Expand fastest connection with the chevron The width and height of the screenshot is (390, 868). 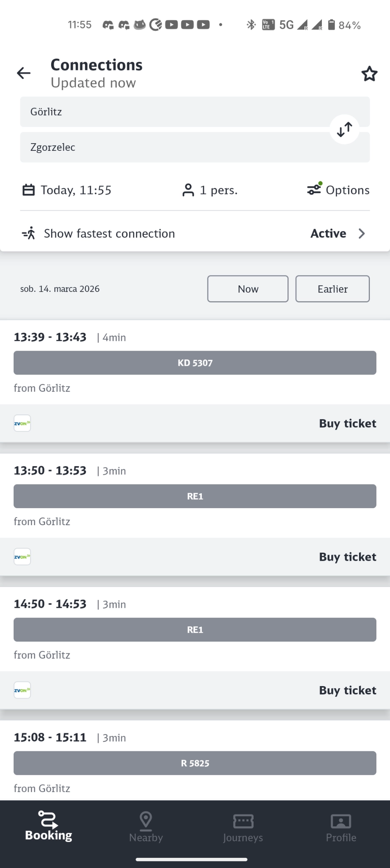click(362, 234)
